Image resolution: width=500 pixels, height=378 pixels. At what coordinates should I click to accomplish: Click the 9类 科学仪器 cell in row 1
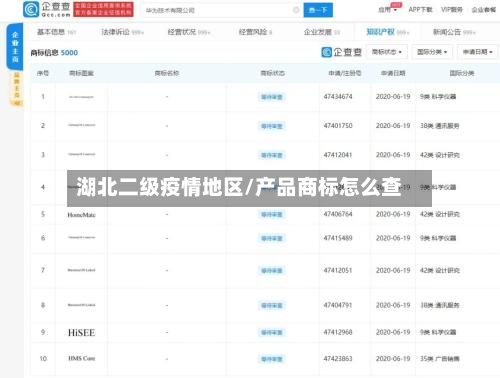point(438,97)
